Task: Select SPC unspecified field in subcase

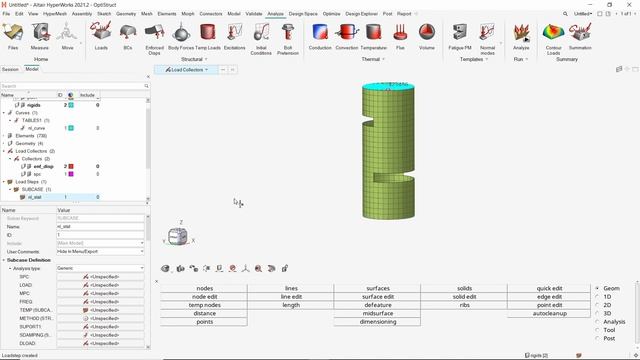Action: pyautogui.click(x=100, y=277)
